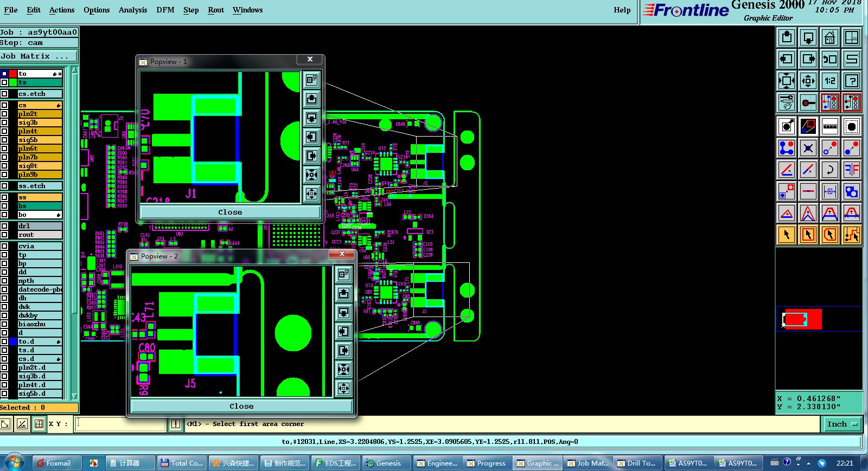The height and width of the screenshot is (471, 868).
Task: Click the blue color swatch for layer to.d
Action: (13, 341)
